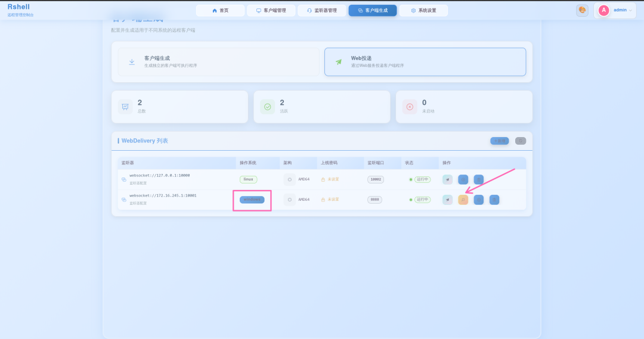Refresh the WebDelivery list
Image resolution: width=644 pixels, height=339 pixels.
point(521,141)
